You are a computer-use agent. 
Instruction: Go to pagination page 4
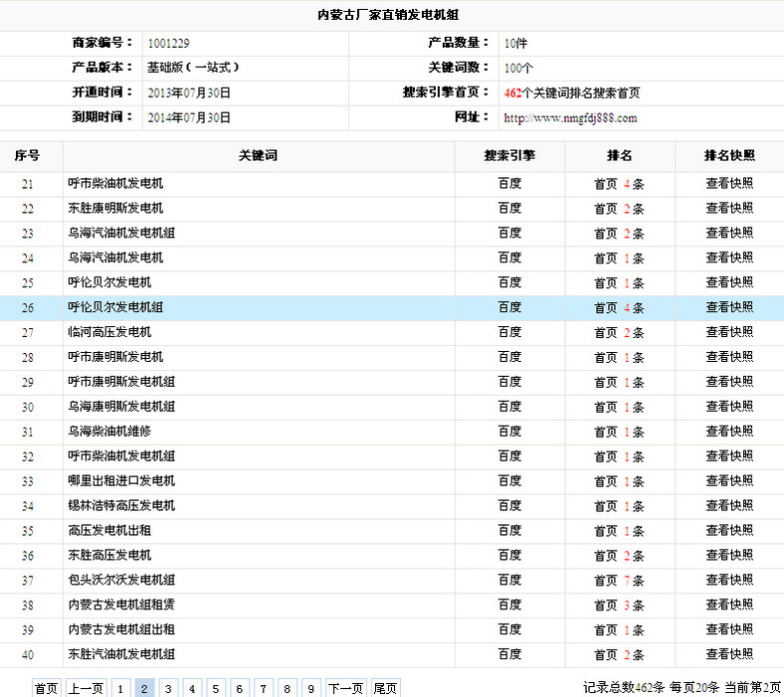pyautogui.click(x=192, y=688)
